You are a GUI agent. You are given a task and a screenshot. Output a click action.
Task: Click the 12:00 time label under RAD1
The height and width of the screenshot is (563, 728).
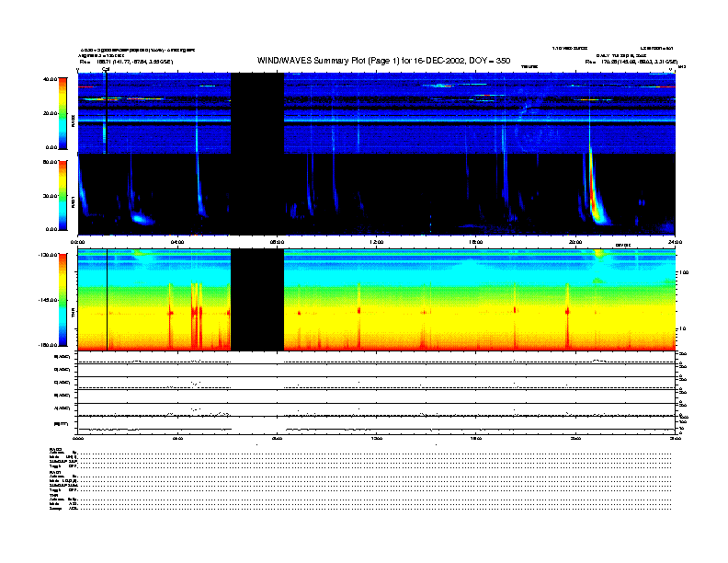[x=376, y=242]
